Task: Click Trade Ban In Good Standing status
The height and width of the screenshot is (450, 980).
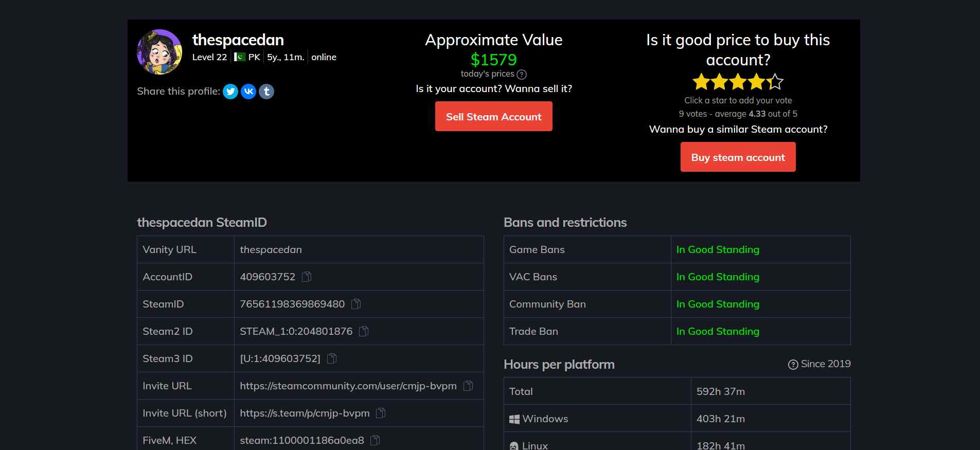Action: click(x=718, y=331)
